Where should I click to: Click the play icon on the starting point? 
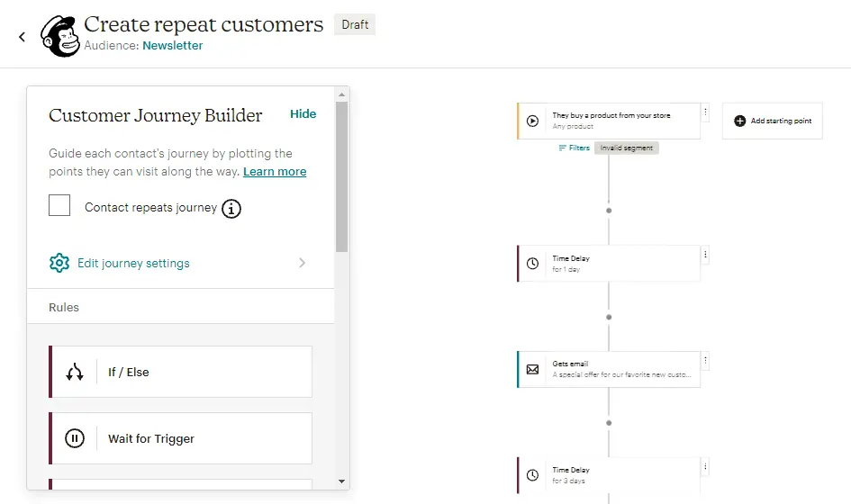(533, 121)
